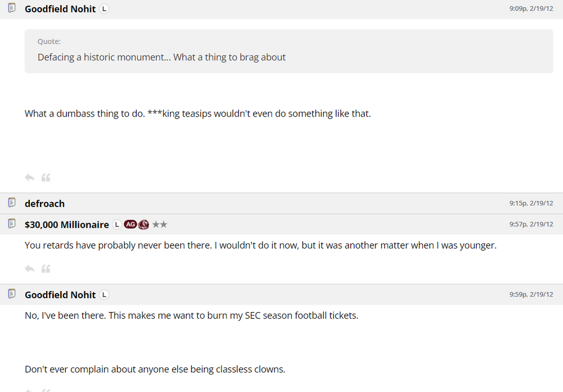Click the 9:57p, 2/19/12 timestamp
The image size is (563, 392).
tap(531, 224)
